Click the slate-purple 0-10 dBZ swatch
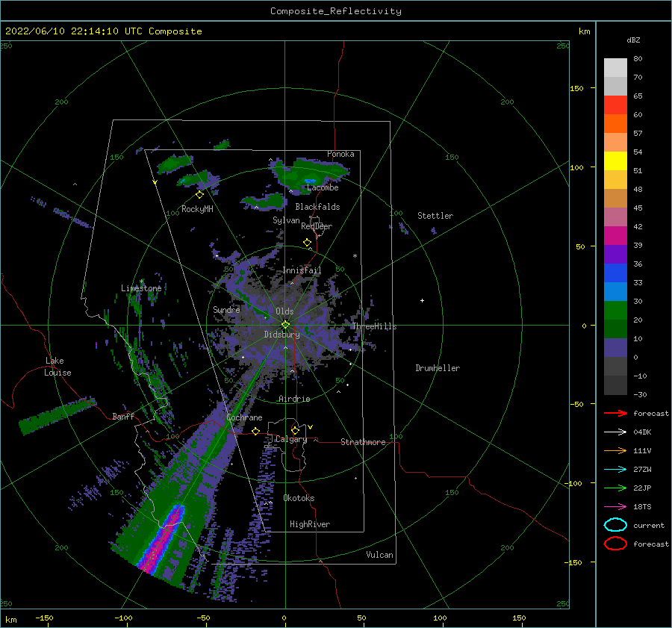Screen dimensions: 672x628 click(x=615, y=348)
